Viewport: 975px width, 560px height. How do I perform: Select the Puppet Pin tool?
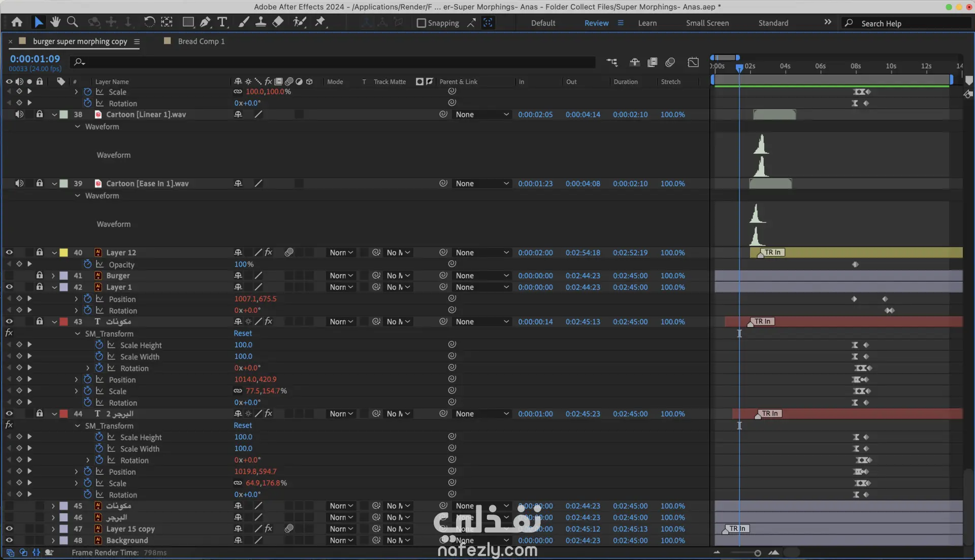pos(320,22)
